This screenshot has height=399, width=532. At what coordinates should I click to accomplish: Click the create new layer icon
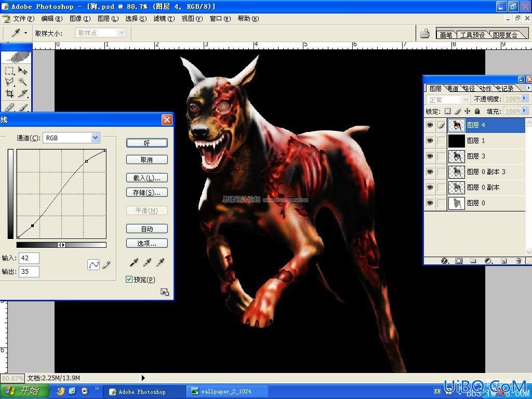pyautogui.click(x=504, y=261)
